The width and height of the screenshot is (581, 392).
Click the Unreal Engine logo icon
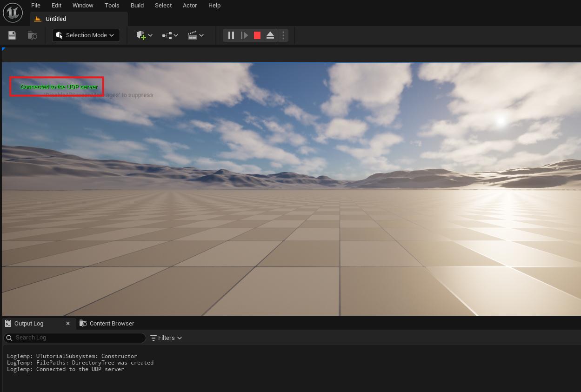(x=13, y=13)
